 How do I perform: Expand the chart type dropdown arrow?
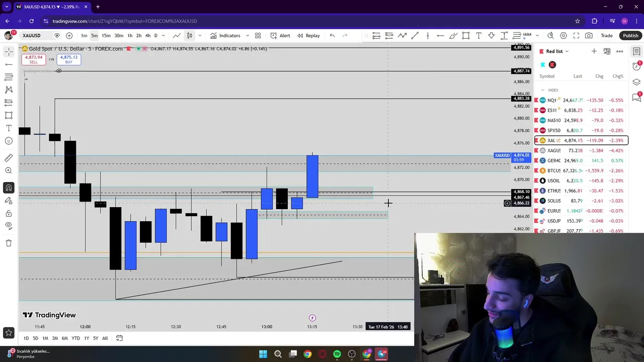tap(200, 36)
